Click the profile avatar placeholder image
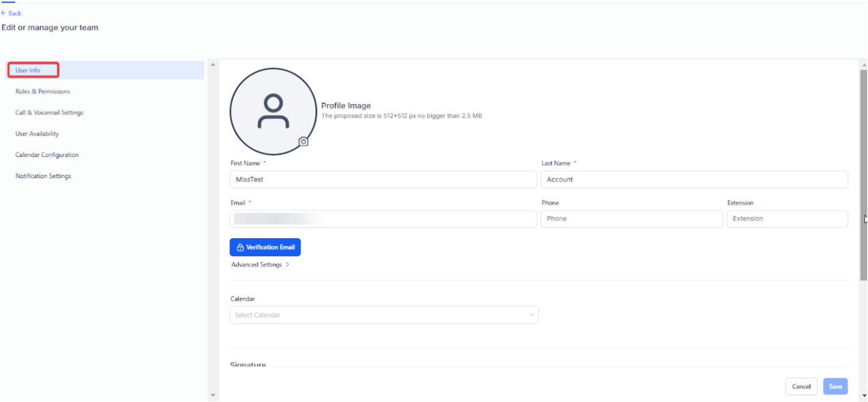This screenshot has width=868, height=402. pos(273,111)
